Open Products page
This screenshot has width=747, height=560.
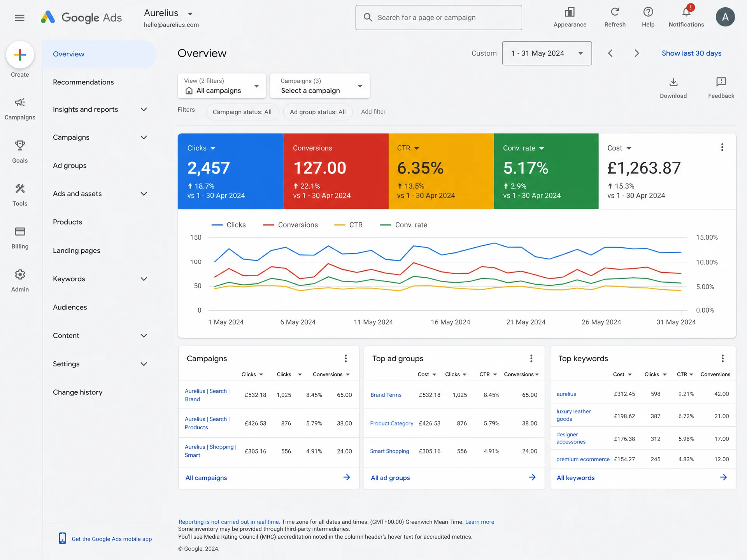[x=67, y=222]
